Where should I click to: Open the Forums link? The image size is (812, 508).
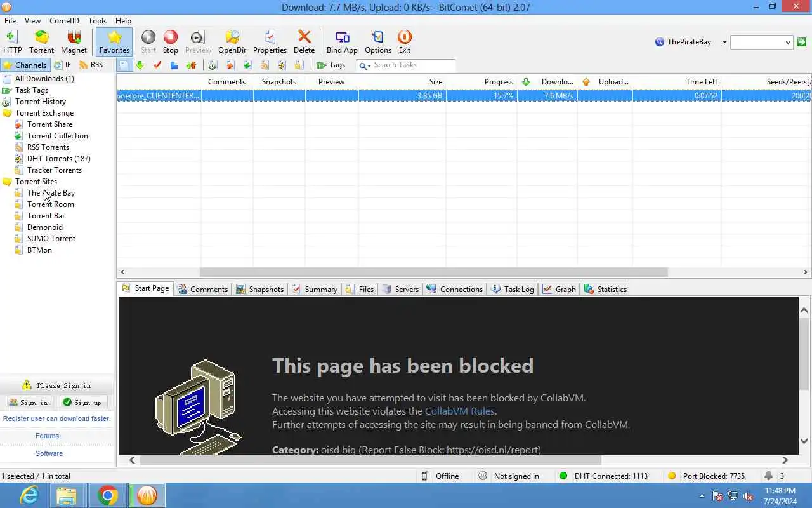coord(47,436)
